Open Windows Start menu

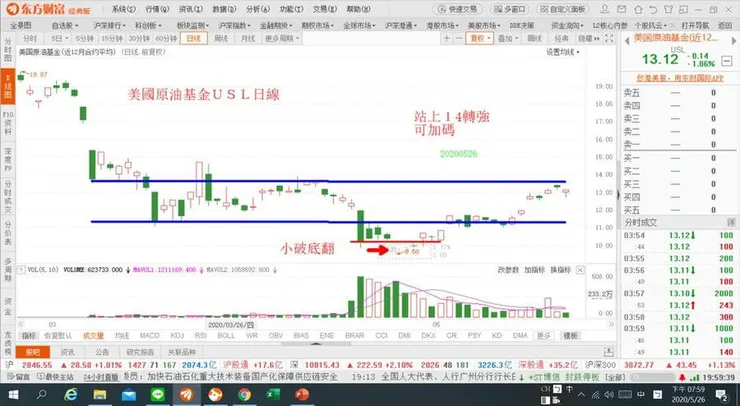[13, 394]
